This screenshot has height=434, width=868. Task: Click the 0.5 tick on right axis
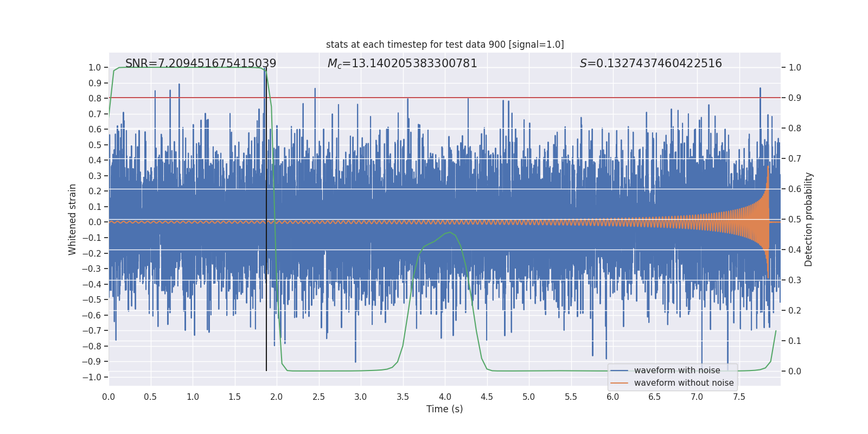(x=795, y=219)
